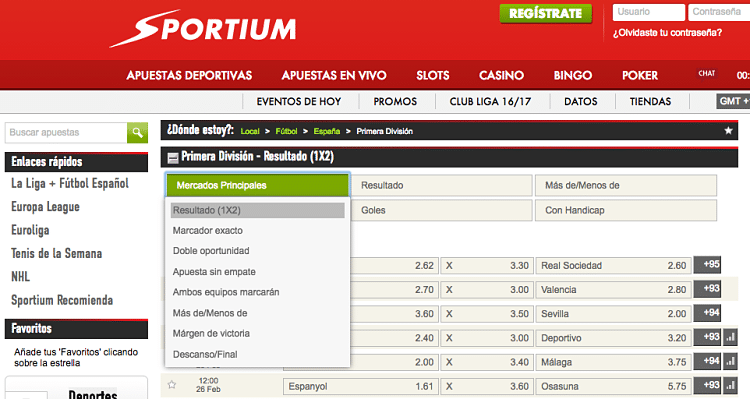
Task: Open PROMOS tab
Action: [x=395, y=101]
